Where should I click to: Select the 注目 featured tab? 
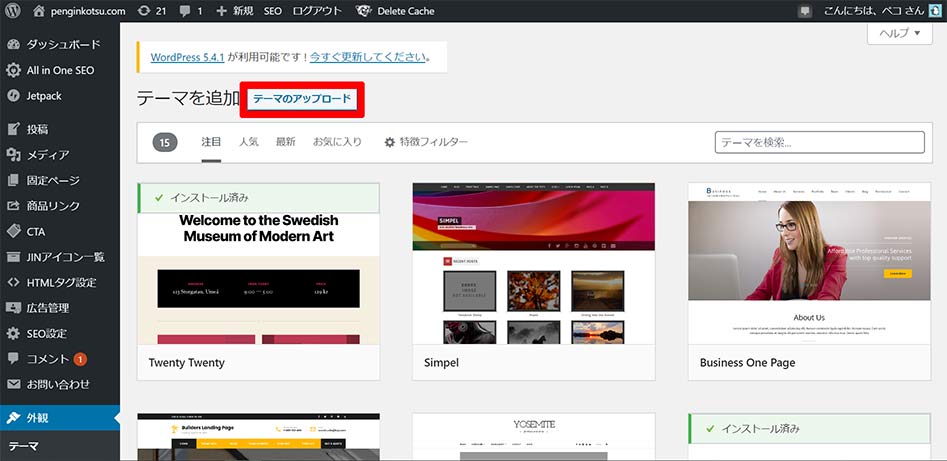[211, 142]
